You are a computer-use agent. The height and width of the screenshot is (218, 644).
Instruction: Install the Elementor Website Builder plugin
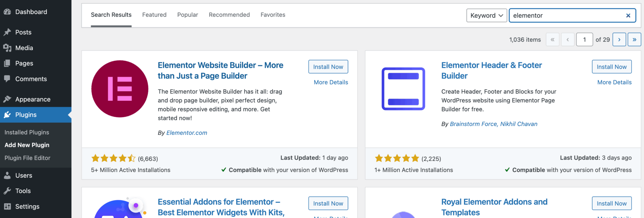click(x=328, y=67)
